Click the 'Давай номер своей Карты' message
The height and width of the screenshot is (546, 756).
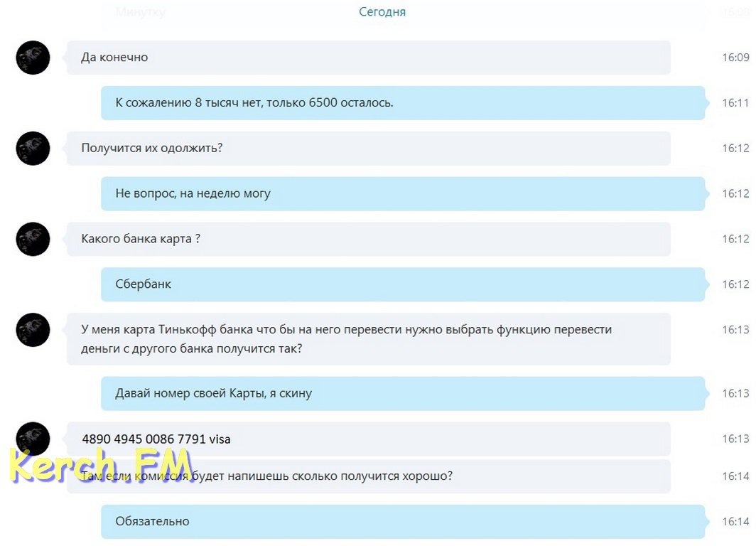pyautogui.click(x=402, y=393)
